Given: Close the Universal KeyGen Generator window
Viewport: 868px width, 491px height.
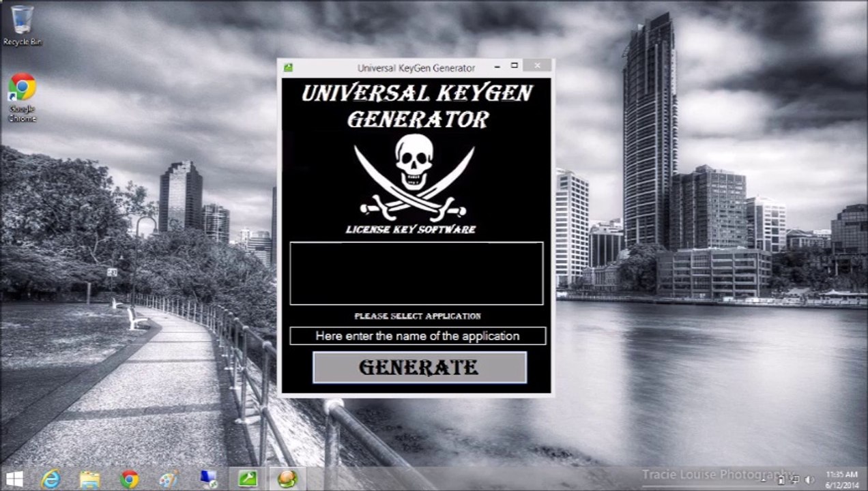Looking at the screenshot, I should click(538, 66).
